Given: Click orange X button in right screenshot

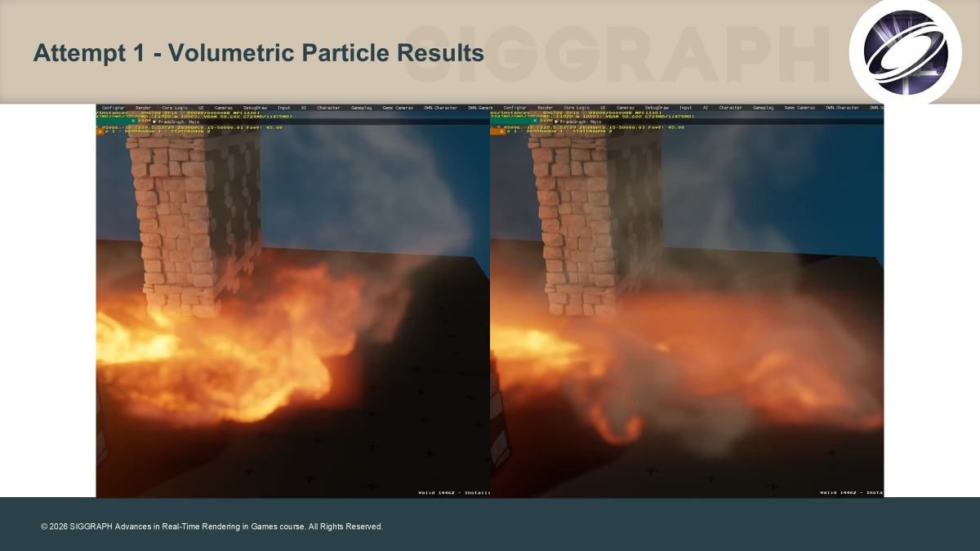Looking at the screenshot, I should [501, 131].
